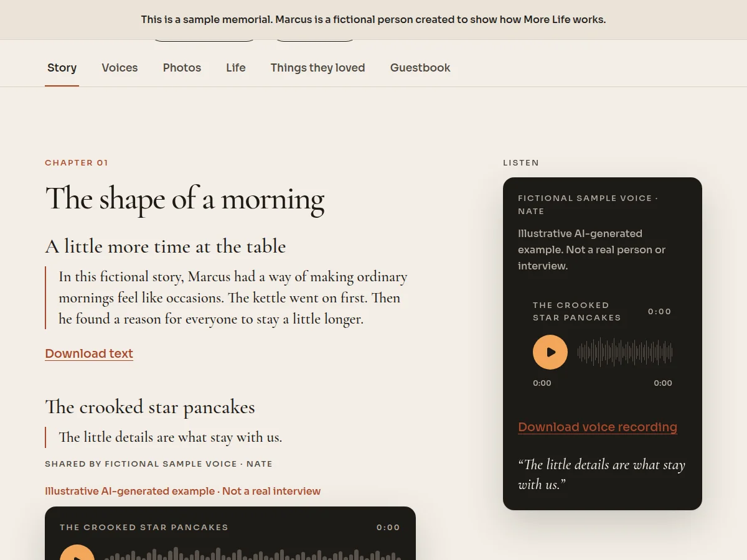Click the 'CHAPTER 01' label
The width and height of the screenshot is (747, 560).
77,162
